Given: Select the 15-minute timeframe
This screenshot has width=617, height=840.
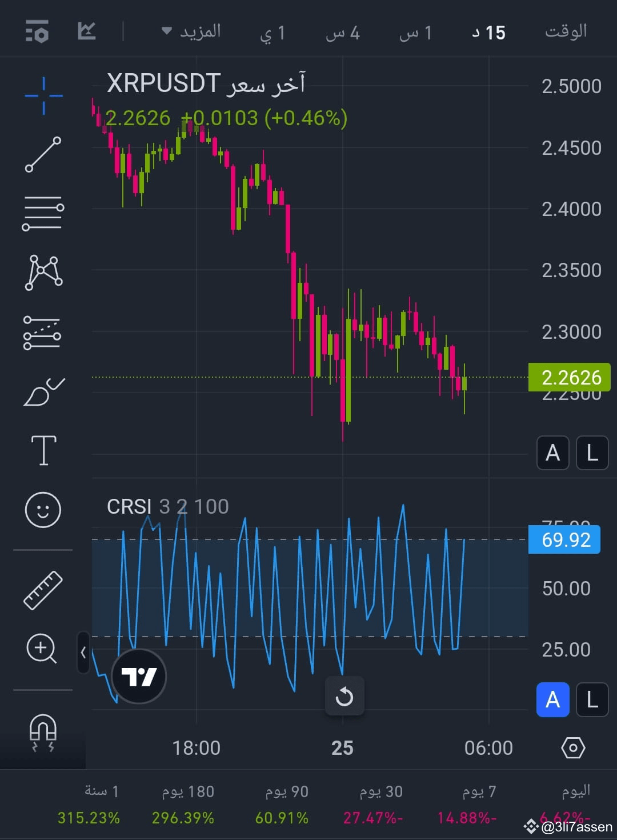Looking at the screenshot, I should (x=488, y=33).
